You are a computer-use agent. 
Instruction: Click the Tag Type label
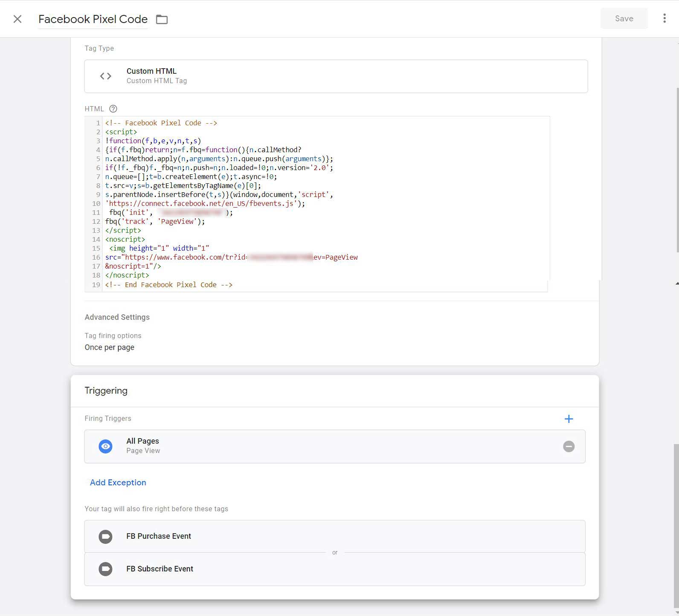click(x=99, y=48)
